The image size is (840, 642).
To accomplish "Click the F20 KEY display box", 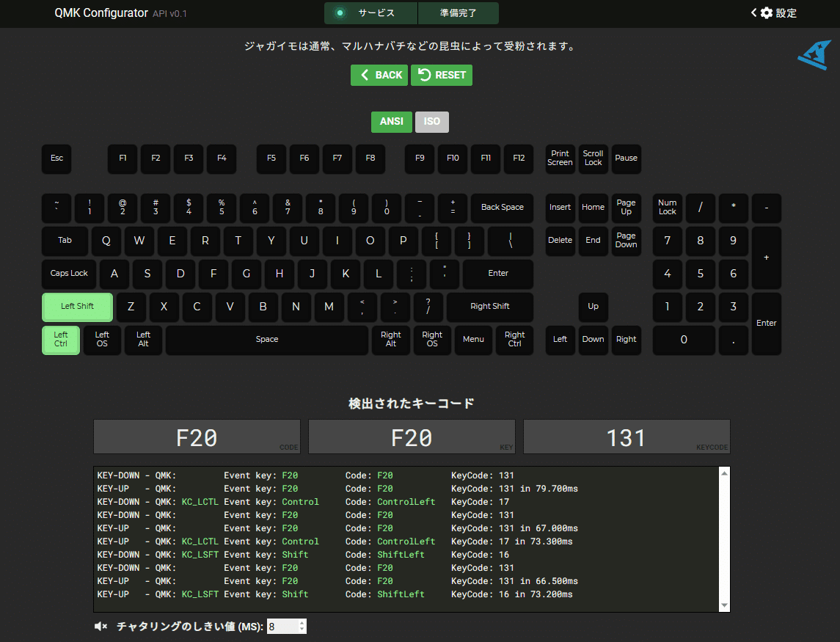I will (x=412, y=437).
